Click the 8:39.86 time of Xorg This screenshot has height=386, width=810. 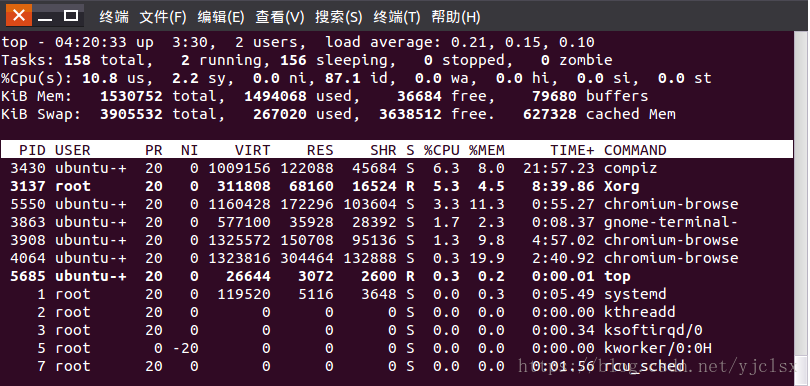point(563,187)
